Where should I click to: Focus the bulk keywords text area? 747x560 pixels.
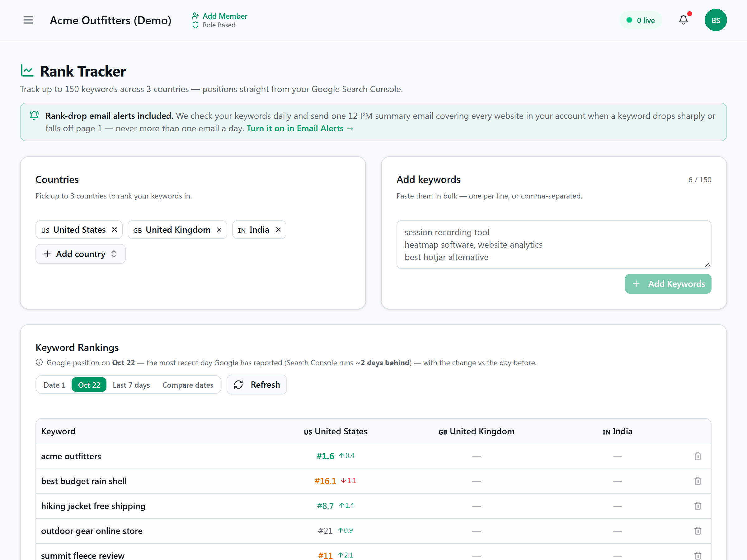point(553,245)
